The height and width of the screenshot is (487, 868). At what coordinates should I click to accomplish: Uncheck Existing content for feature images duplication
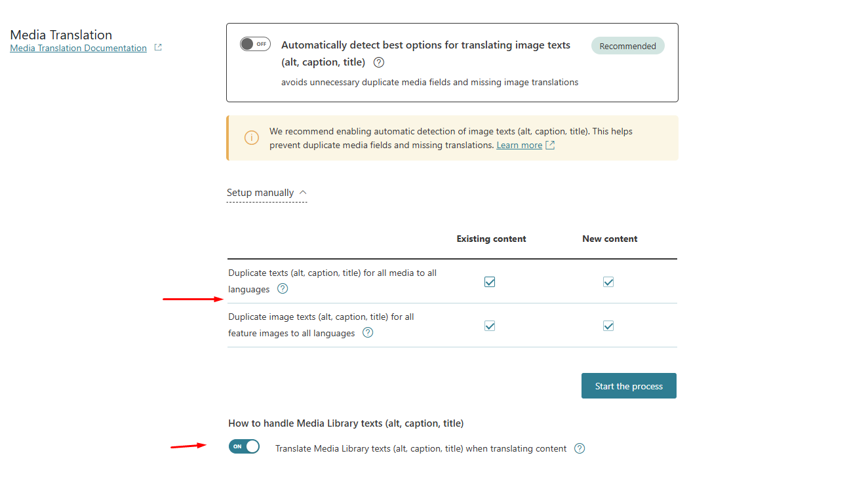(490, 326)
